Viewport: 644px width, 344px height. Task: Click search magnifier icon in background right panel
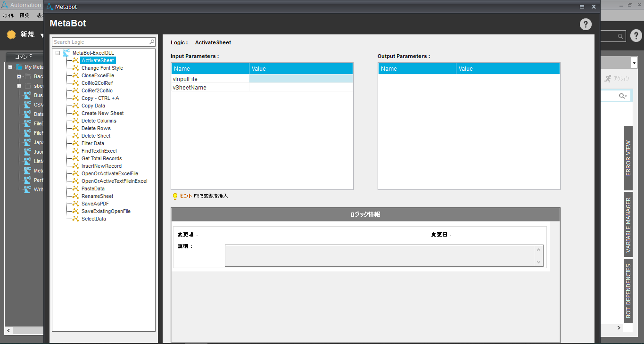(x=623, y=96)
